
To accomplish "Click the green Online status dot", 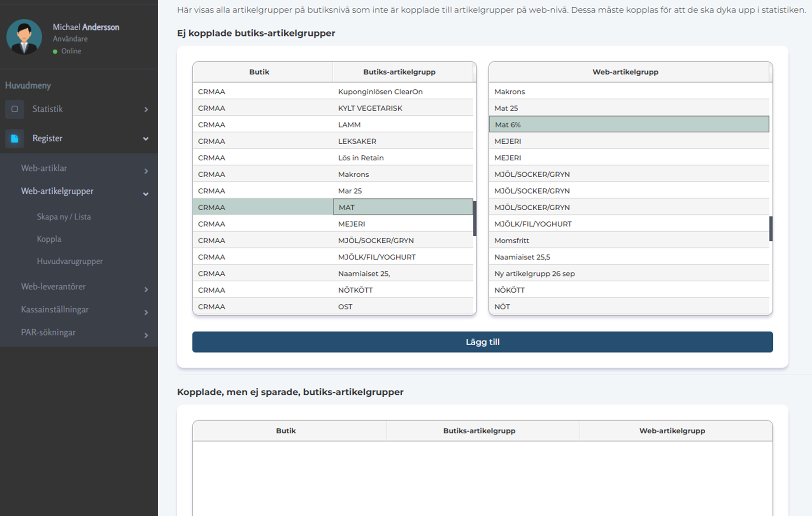I will (x=55, y=52).
